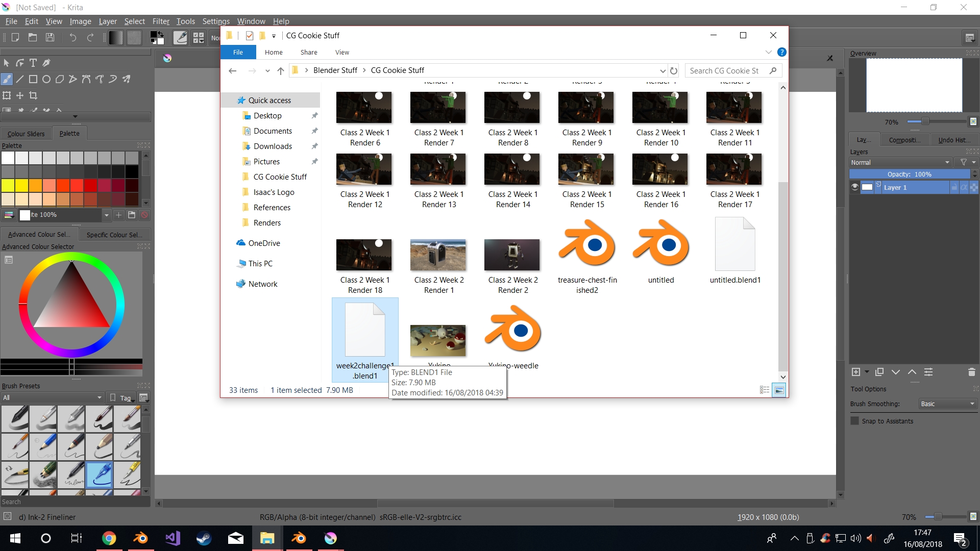Select the Ellipse tool
Image resolution: width=980 pixels, height=551 pixels.
point(46,79)
